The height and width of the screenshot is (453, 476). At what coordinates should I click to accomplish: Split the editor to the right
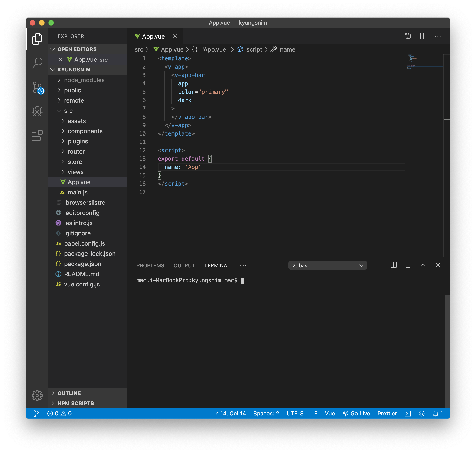pos(423,36)
